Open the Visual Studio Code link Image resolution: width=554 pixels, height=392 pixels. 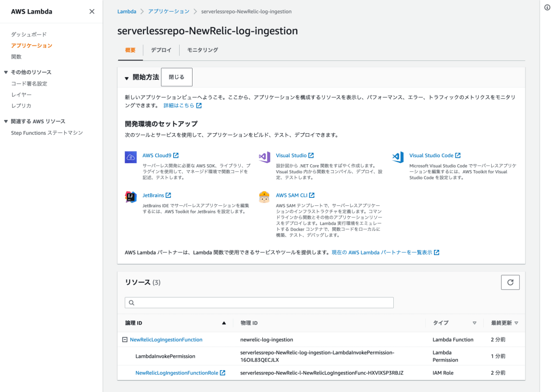coord(431,155)
